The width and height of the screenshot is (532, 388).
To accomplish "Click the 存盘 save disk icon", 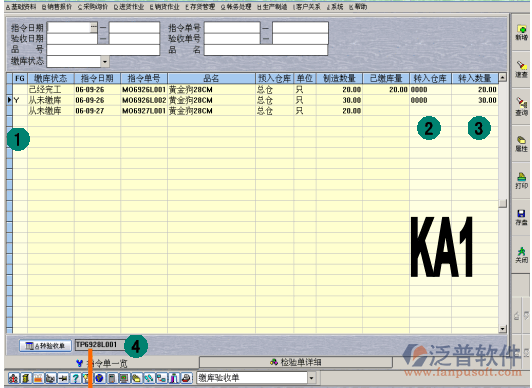I will click(521, 217).
